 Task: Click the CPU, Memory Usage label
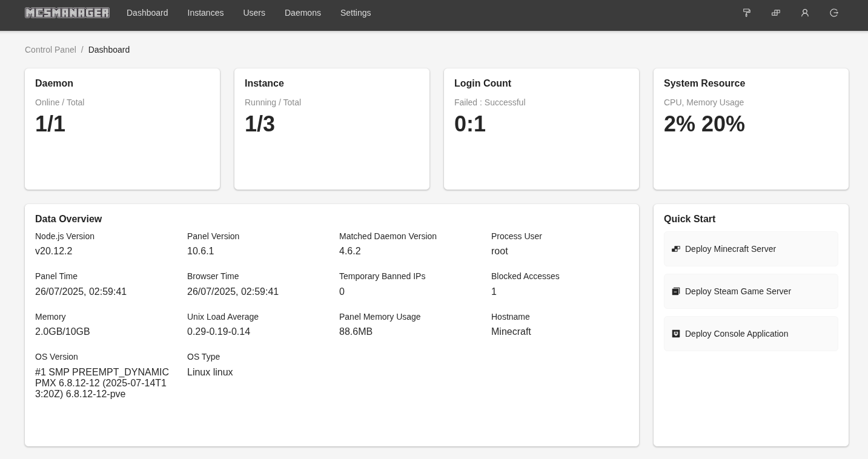pyautogui.click(x=704, y=102)
